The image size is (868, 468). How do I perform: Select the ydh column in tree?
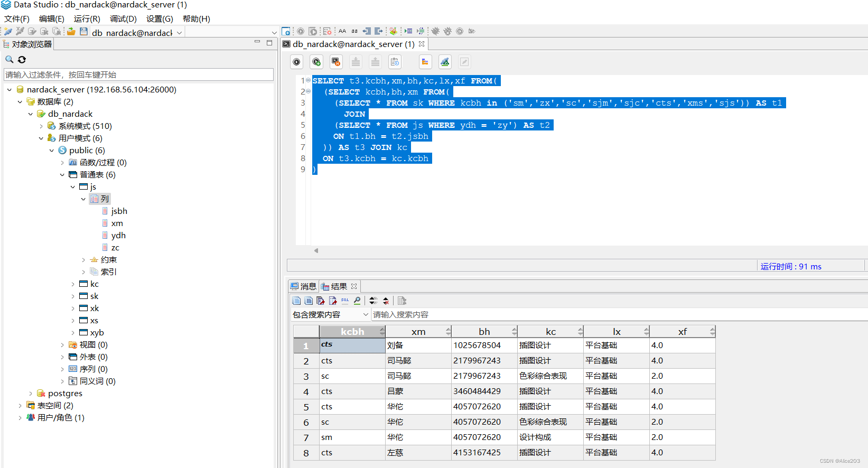(x=118, y=236)
